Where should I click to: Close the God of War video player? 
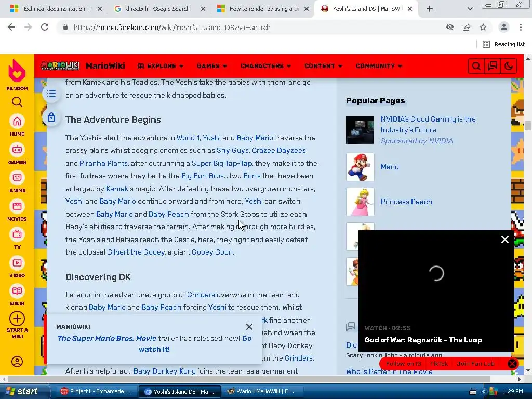tap(505, 240)
